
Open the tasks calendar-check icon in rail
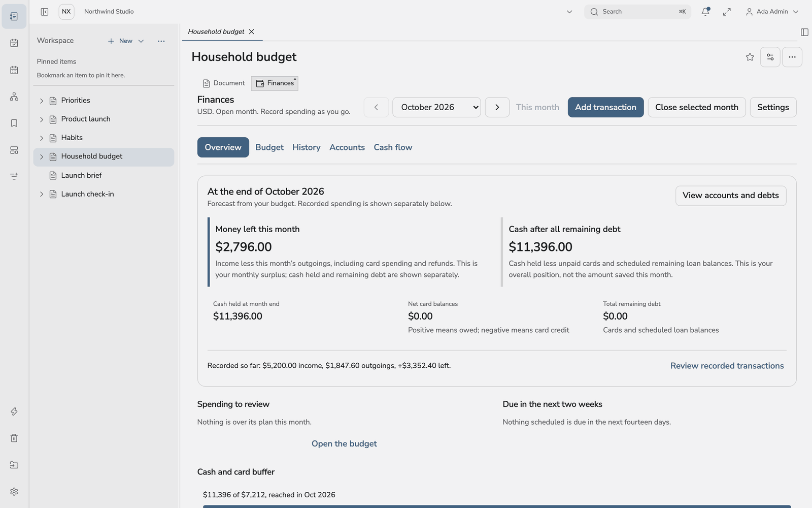click(14, 43)
